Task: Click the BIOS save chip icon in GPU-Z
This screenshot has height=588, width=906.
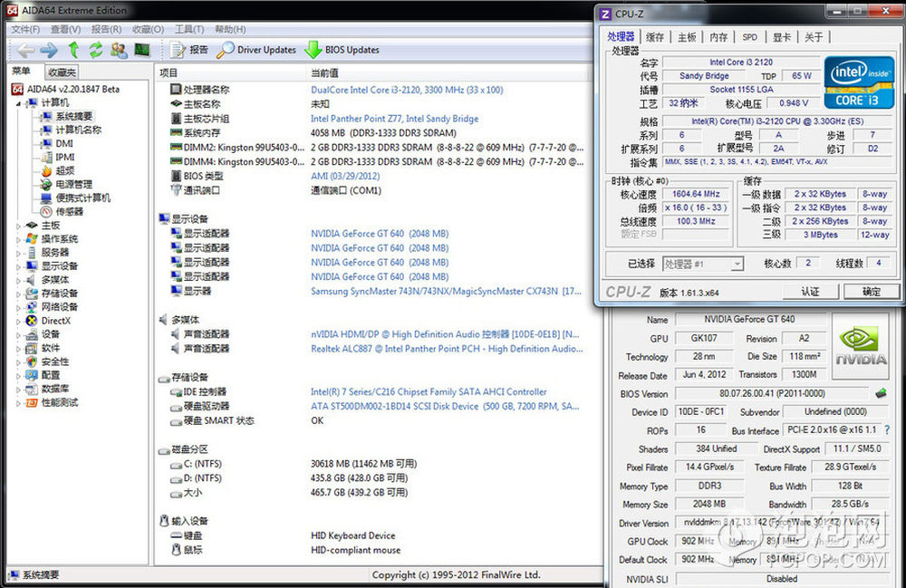Action: pos(881,393)
